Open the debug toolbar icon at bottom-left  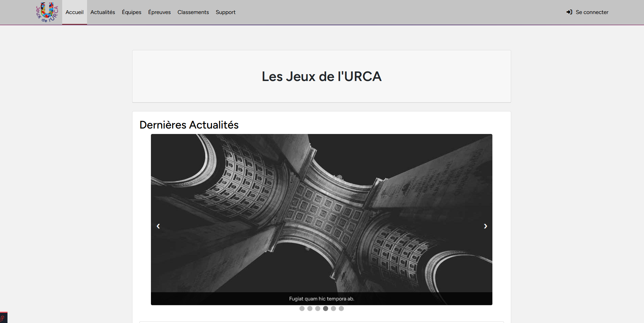(3, 318)
